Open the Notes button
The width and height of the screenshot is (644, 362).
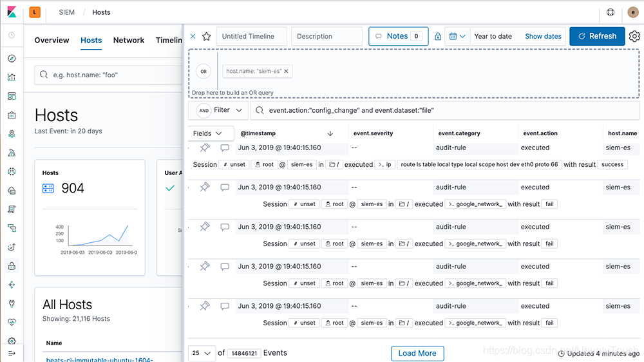[x=399, y=36]
